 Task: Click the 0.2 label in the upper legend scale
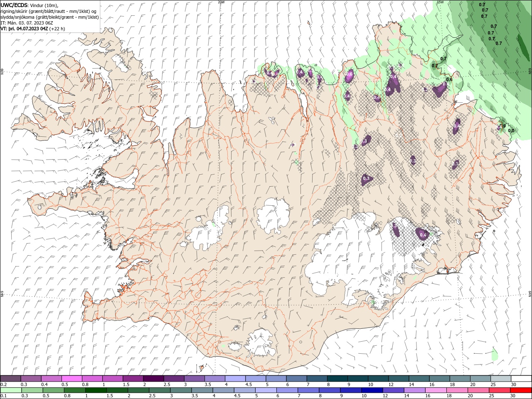(4, 384)
